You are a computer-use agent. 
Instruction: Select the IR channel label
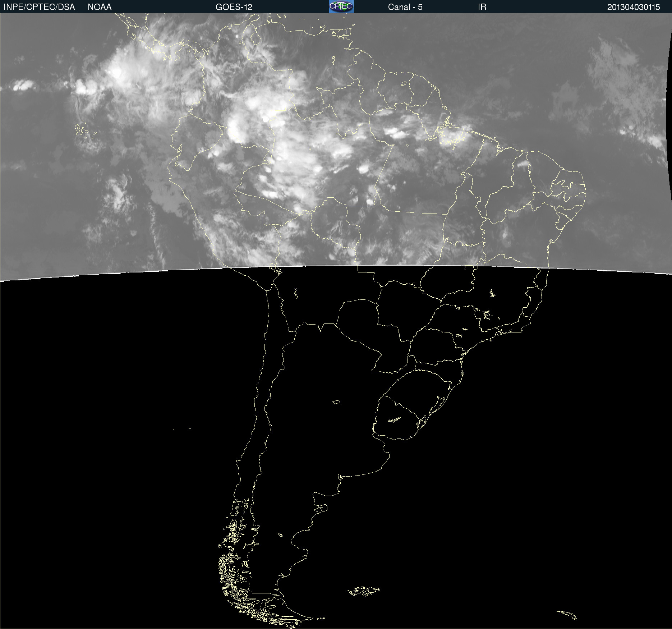point(482,7)
